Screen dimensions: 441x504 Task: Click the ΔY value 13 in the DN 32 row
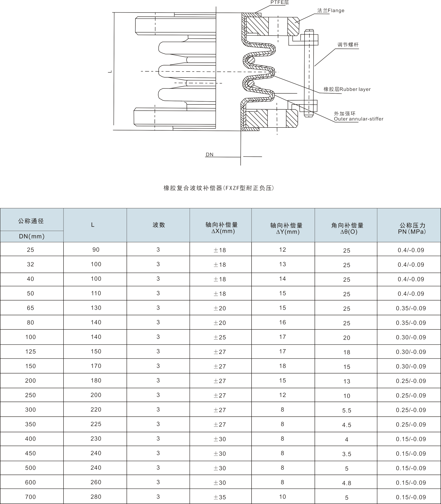[x=283, y=264]
